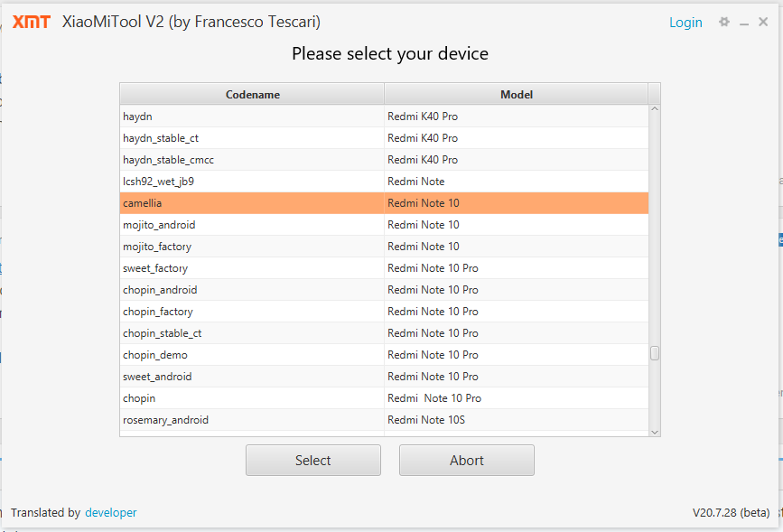Select the camellia row
Screen dimensions: 783x532
click(x=384, y=203)
